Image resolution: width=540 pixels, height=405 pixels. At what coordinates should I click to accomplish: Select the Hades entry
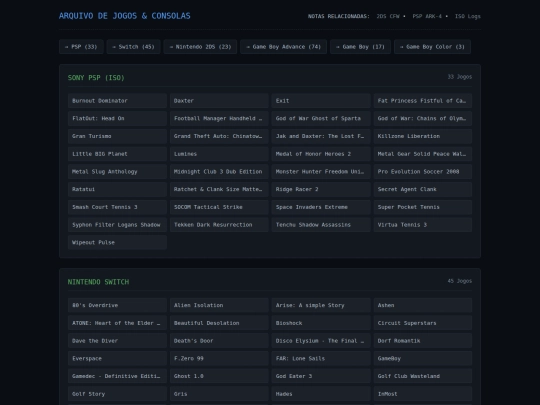[321, 394]
